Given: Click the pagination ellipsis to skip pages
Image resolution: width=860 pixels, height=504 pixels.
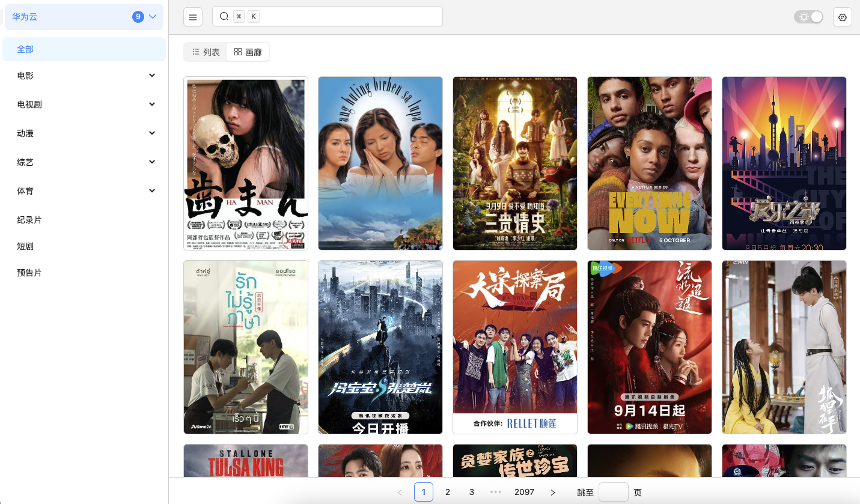Looking at the screenshot, I should tap(496, 492).
